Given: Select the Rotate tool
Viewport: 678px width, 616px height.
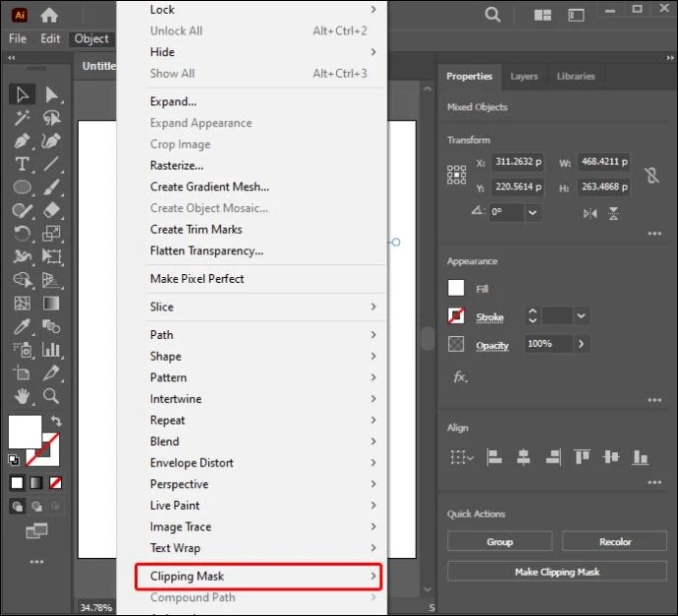Looking at the screenshot, I should pos(22,234).
